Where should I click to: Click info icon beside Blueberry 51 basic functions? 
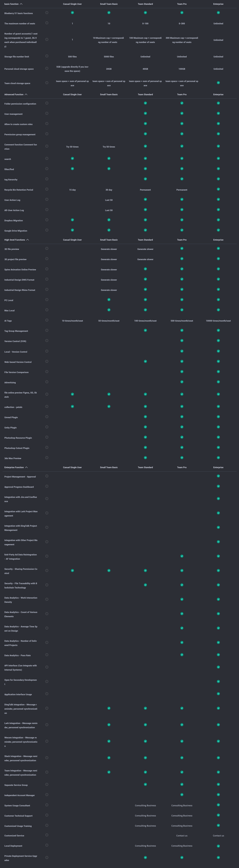tap(47, 13)
